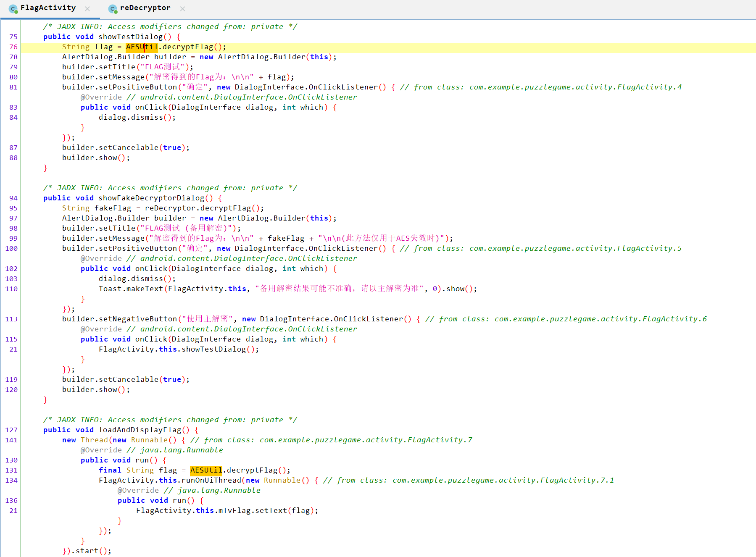
Task: Click showTestDialog method declaration on line 75
Action: (130, 37)
